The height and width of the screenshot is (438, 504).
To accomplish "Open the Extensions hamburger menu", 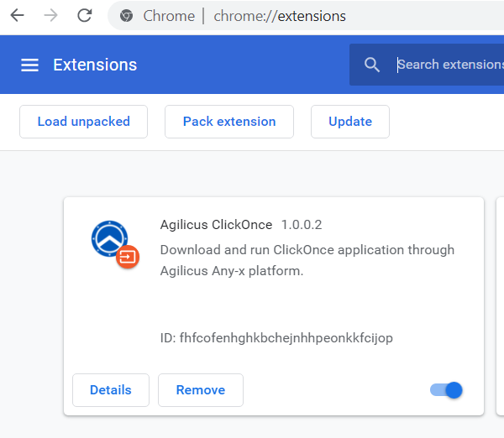I will click(x=30, y=65).
